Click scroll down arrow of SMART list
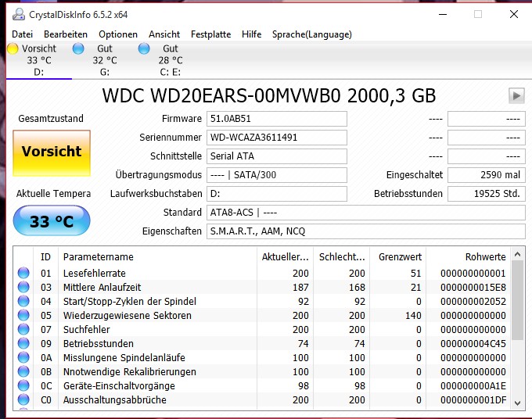Screen dimensions: 532x419 (517, 403)
